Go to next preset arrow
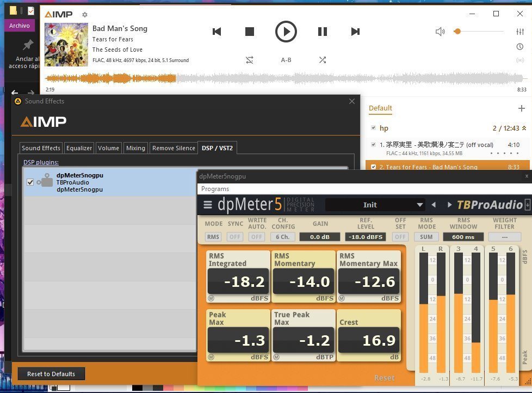Viewport: 532px width, 393px height. click(449, 205)
